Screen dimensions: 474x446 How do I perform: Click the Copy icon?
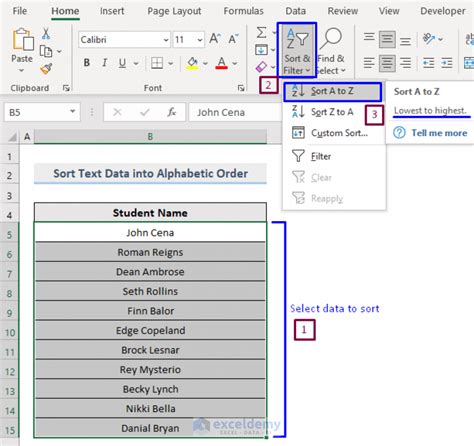point(46,51)
